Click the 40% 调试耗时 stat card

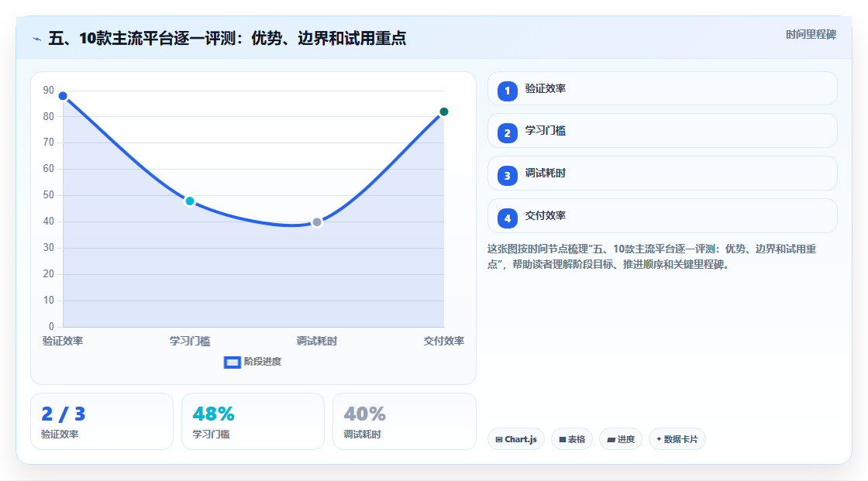pos(404,421)
